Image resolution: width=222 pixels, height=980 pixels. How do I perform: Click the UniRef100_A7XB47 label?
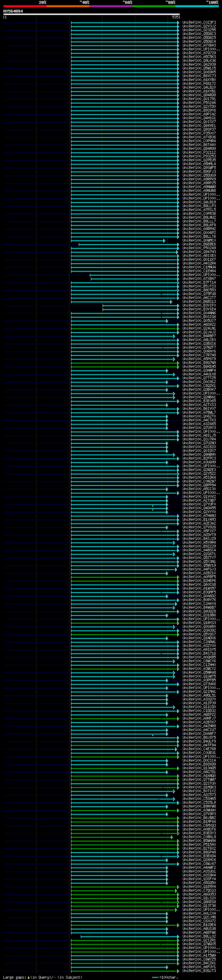199,278
